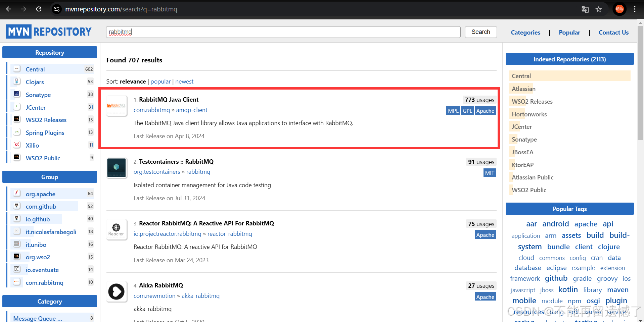This screenshot has height=322, width=644.
Task: Click the browser address bar URL
Action: click(x=121, y=9)
